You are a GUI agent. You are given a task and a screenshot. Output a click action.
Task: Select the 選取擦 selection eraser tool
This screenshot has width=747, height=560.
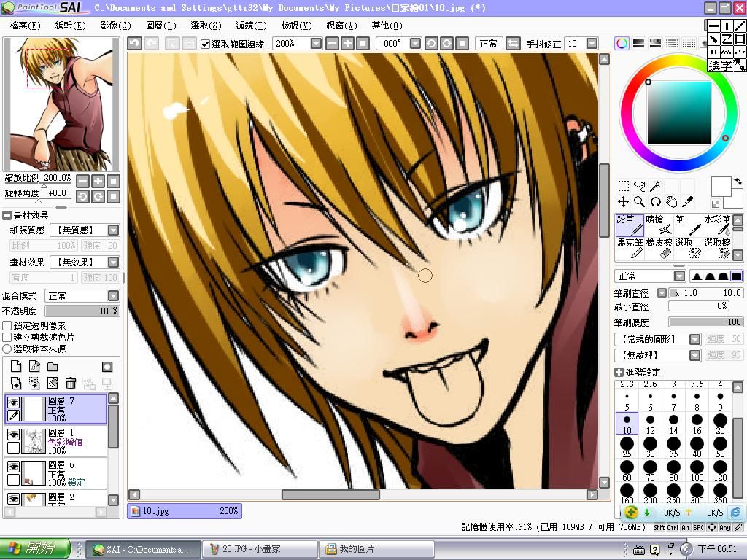click(x=716, y=249)
